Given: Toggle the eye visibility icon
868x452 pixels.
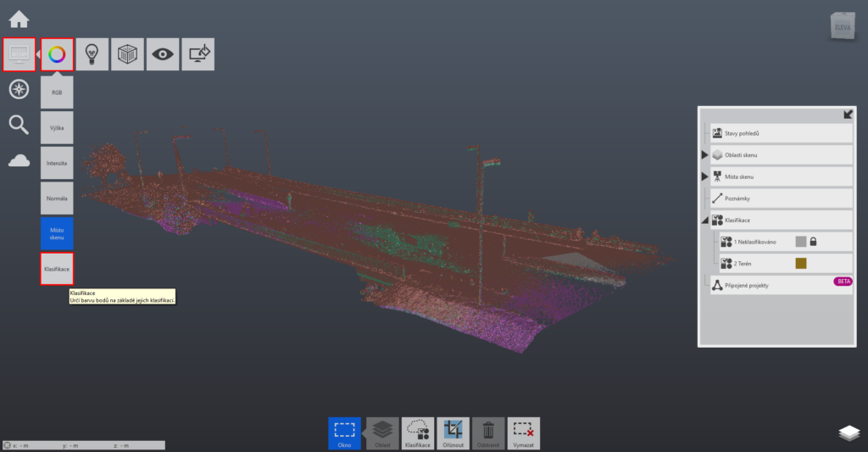Looking at the screenshot, I should coord(162,54).
